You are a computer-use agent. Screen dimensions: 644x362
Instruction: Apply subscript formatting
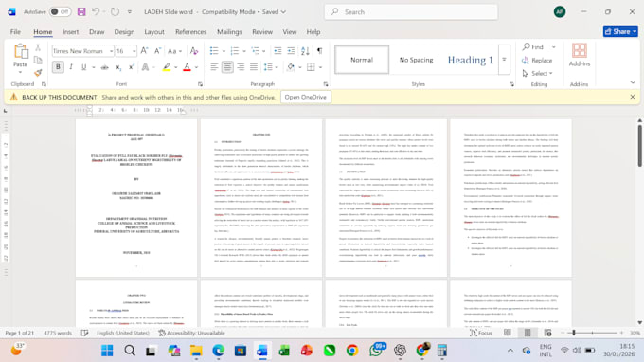(117, 67)
